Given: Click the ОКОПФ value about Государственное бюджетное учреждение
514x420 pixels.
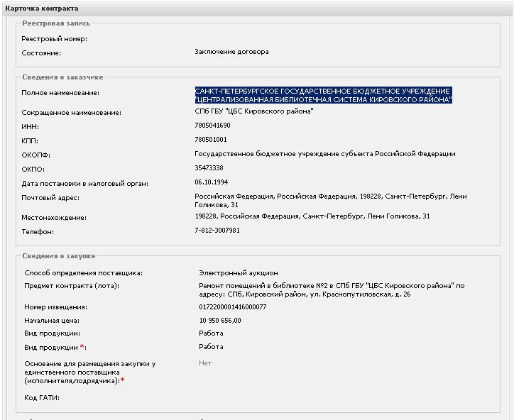Looking at the screenshot, I should pos(325,154).
